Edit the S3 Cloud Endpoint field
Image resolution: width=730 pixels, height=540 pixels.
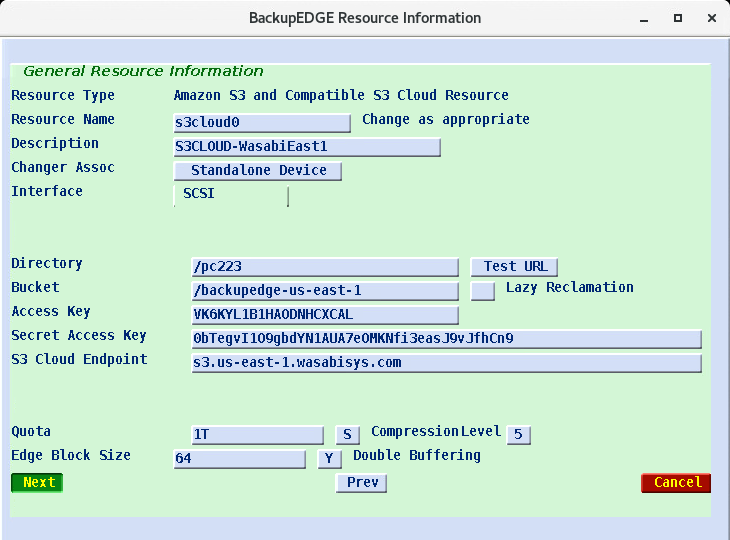click(x=446, y=363)
